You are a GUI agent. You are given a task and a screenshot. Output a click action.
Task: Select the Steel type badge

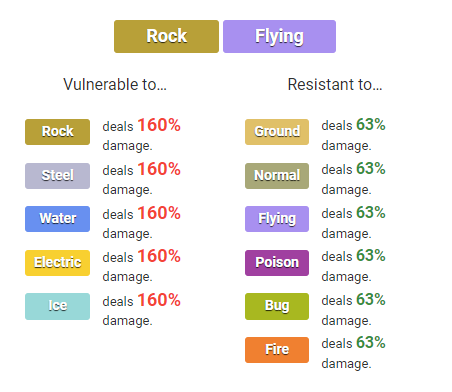(x=57, y=176)
